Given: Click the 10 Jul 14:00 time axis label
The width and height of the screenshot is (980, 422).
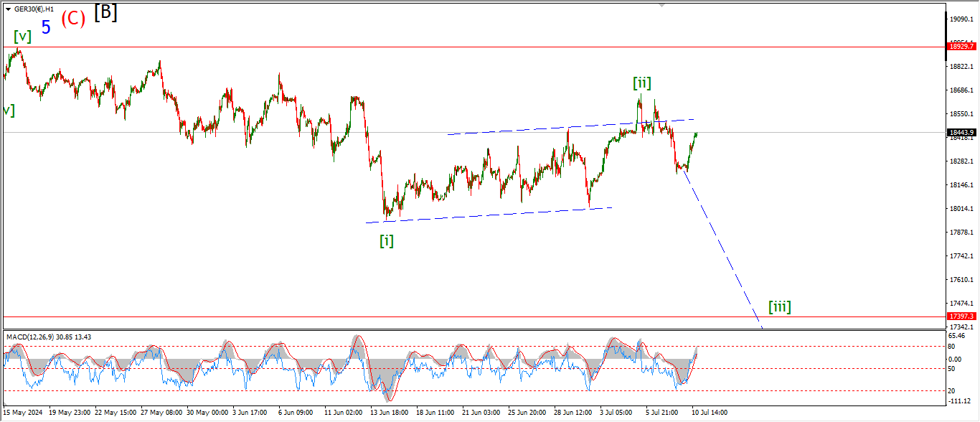Looking at the screenshot, I should [x=708, y=413].
